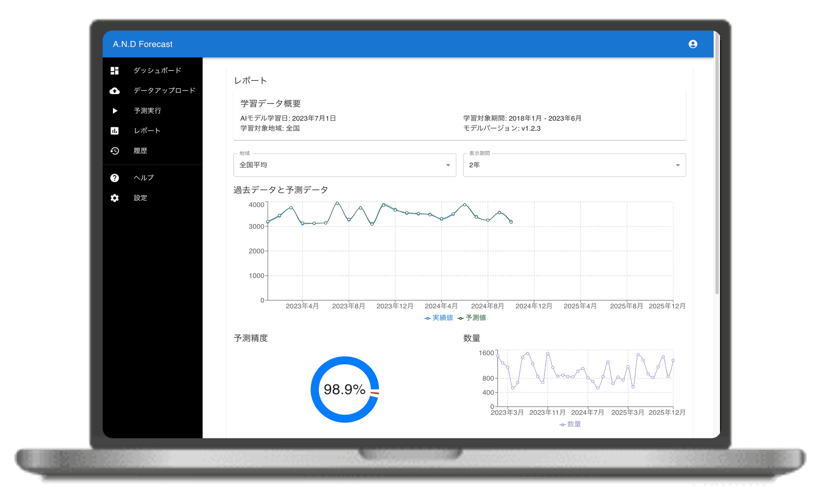Click the question mark help icon
This screenshot has width=820, height=504.
pyautogui.click(x=115, y=178)
